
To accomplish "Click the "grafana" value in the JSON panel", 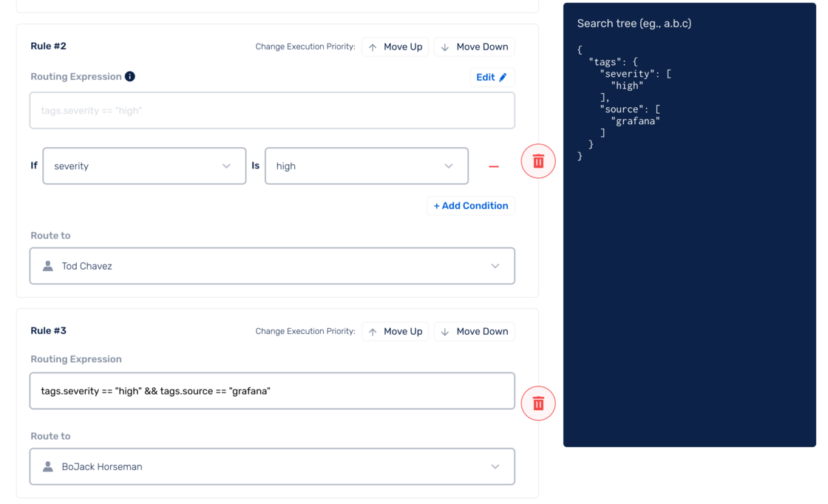I will click(x=635, y=121).
